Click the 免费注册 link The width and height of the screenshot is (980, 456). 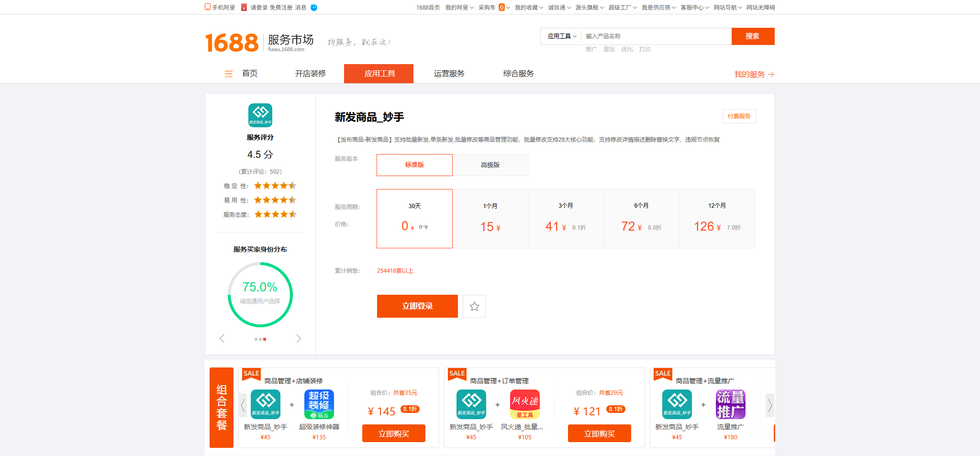point(281,8)
